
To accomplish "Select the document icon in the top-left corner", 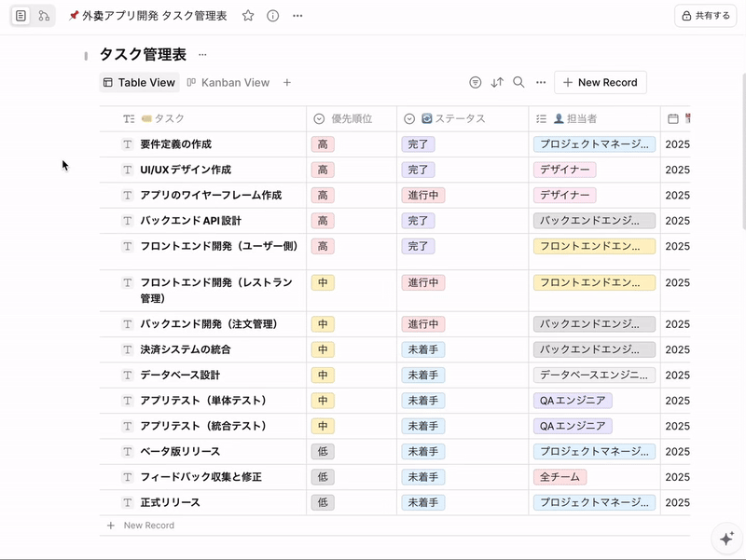I will tap(21, 15).
